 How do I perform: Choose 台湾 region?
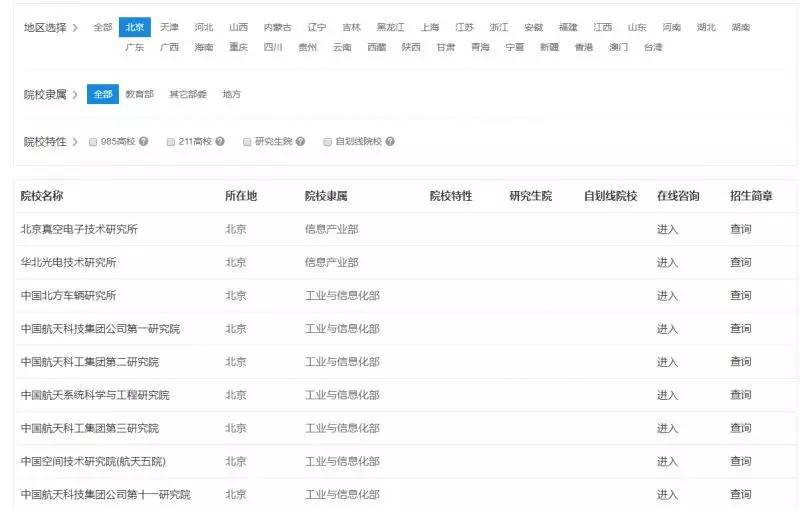pyautogui.click(x=653, y=47)
